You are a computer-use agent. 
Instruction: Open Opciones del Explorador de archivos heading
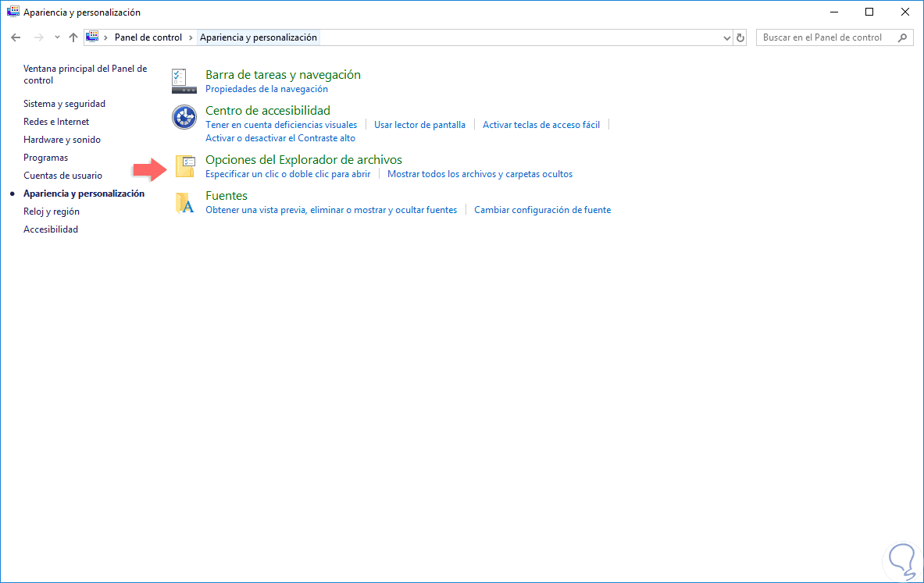tap(304, 160)
